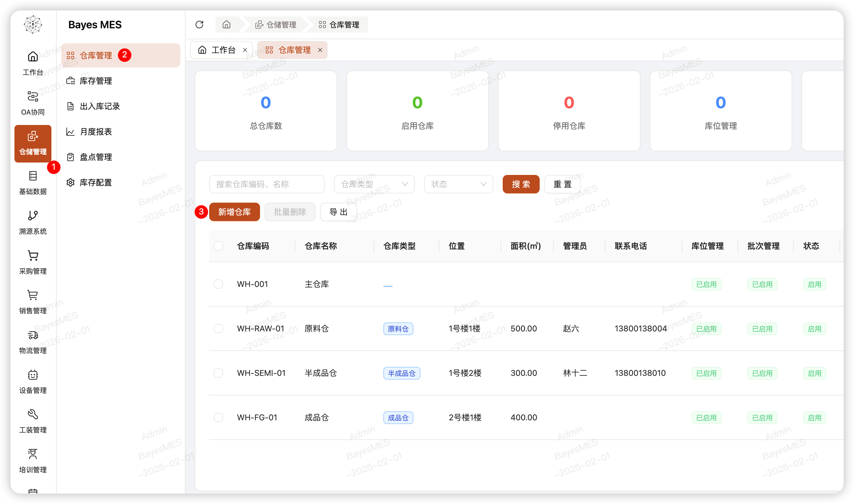The image size is (854, 504).
Task: Open the 物流管理 logistics module
Action: tap(33, 341)
